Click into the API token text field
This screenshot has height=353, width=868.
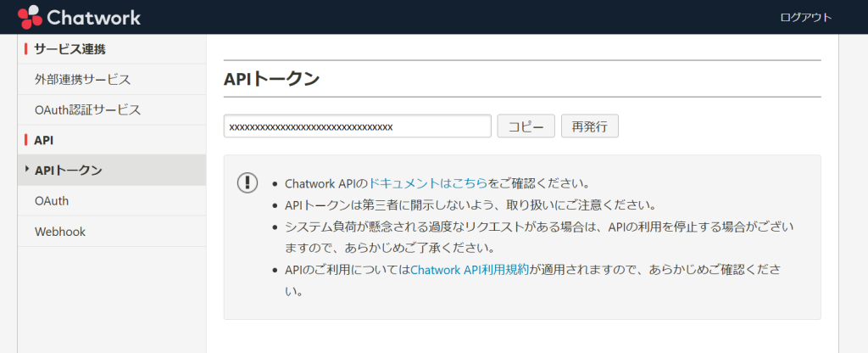(357, 126)
